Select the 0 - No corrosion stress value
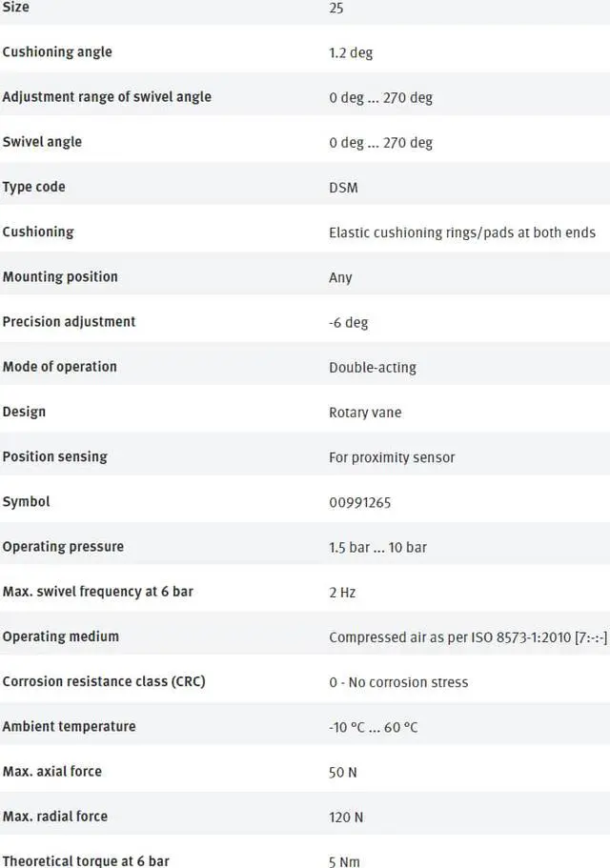The width and height of the screenshot is (610, 868). point(398,682)
